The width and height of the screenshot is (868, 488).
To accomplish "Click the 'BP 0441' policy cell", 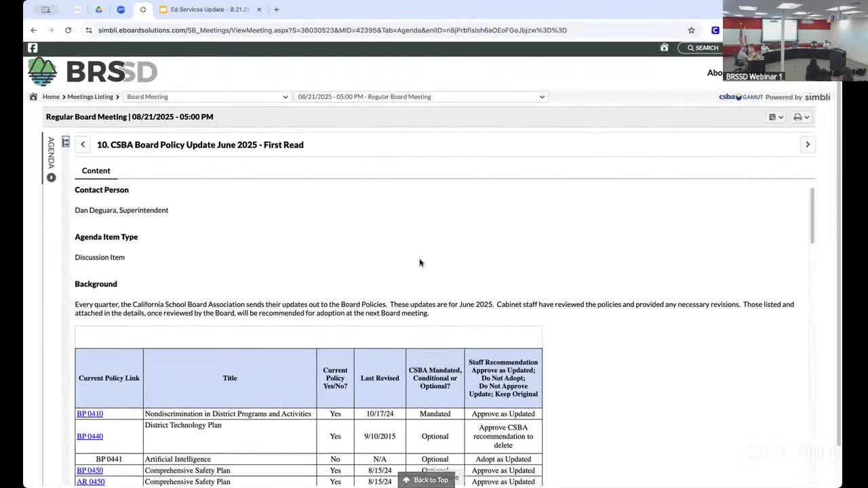I will (x=109, y=460).
